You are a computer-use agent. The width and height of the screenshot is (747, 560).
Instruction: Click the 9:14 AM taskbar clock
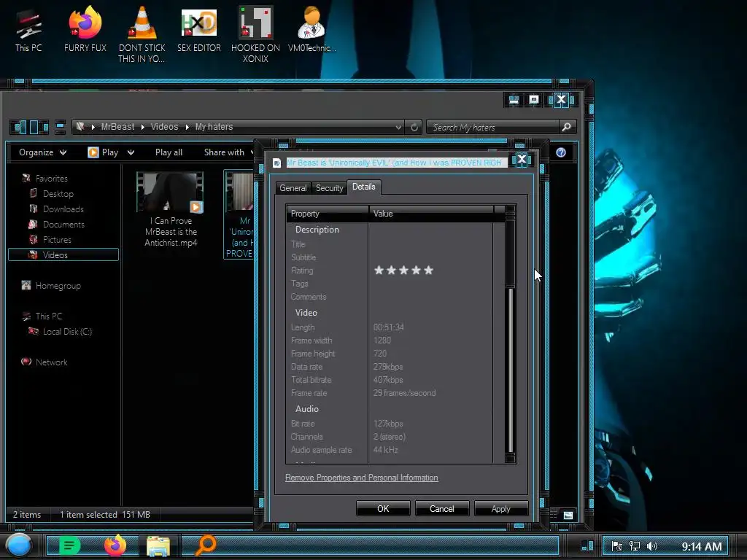point(701,546)
